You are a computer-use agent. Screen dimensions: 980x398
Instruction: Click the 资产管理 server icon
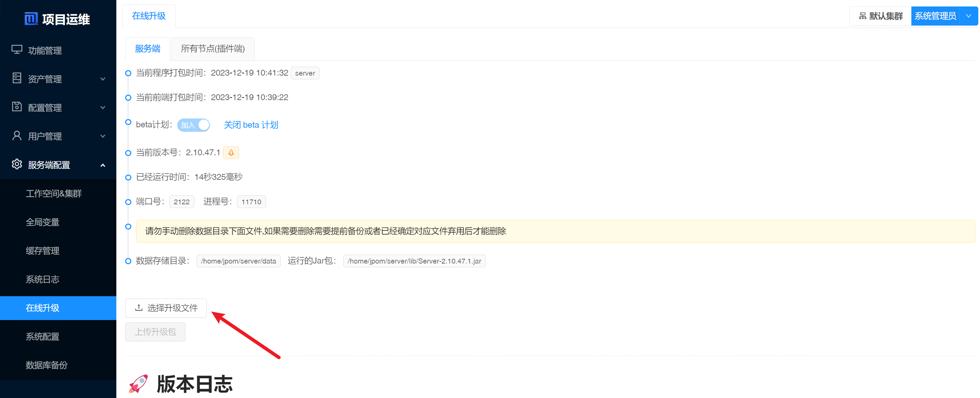[x=17, y=78]
